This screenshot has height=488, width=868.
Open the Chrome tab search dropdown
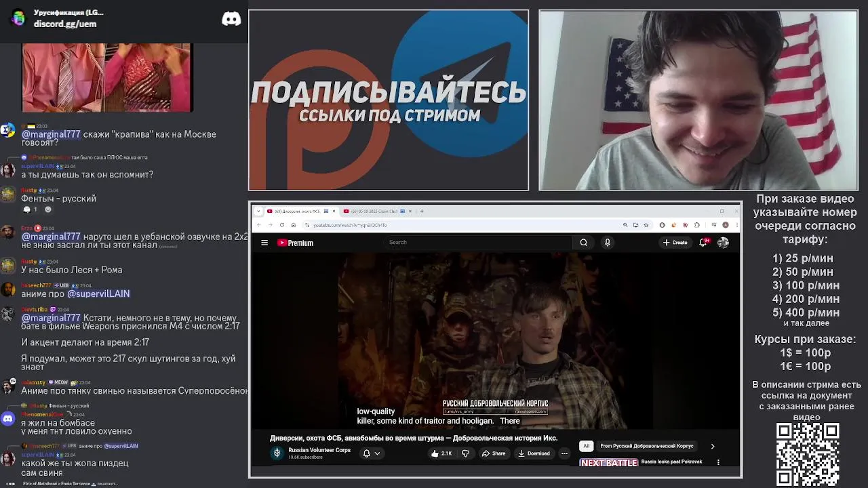(x=258, y=211)
